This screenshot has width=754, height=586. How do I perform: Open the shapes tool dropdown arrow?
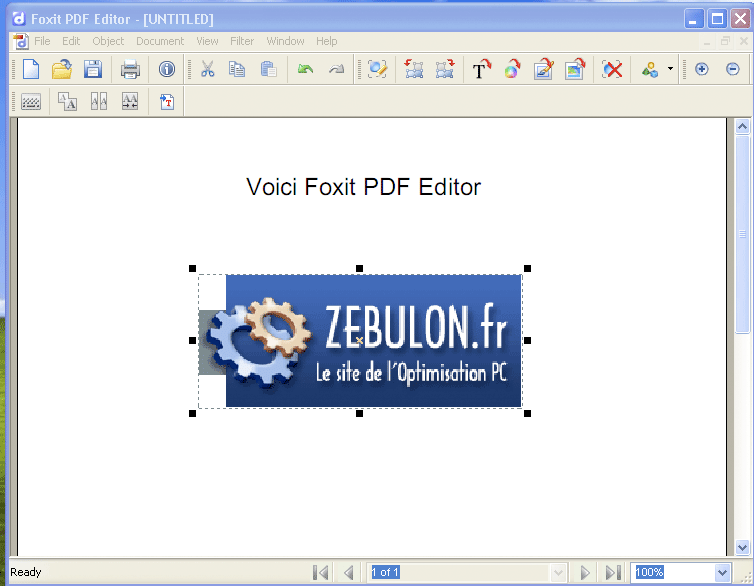[x=670, y=69]
